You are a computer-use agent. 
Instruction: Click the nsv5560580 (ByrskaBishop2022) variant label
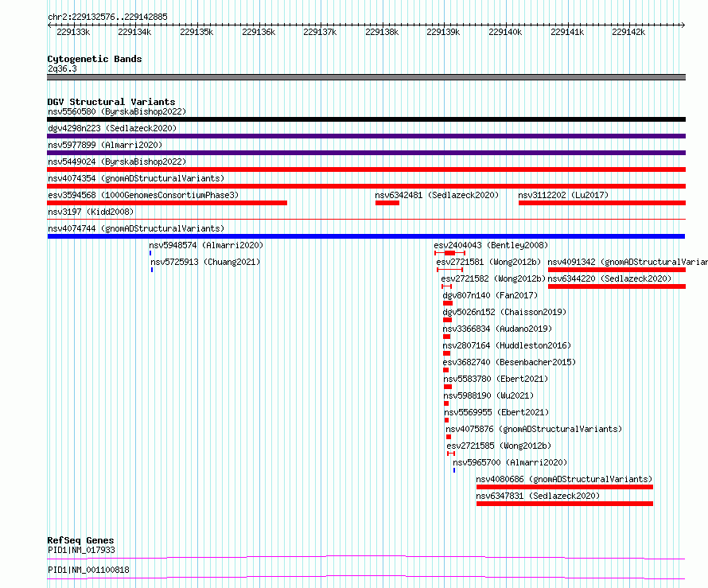coord(117,111)
